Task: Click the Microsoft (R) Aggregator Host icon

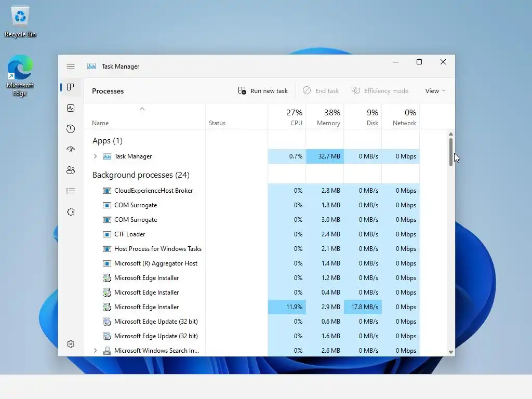Action: 107,263
